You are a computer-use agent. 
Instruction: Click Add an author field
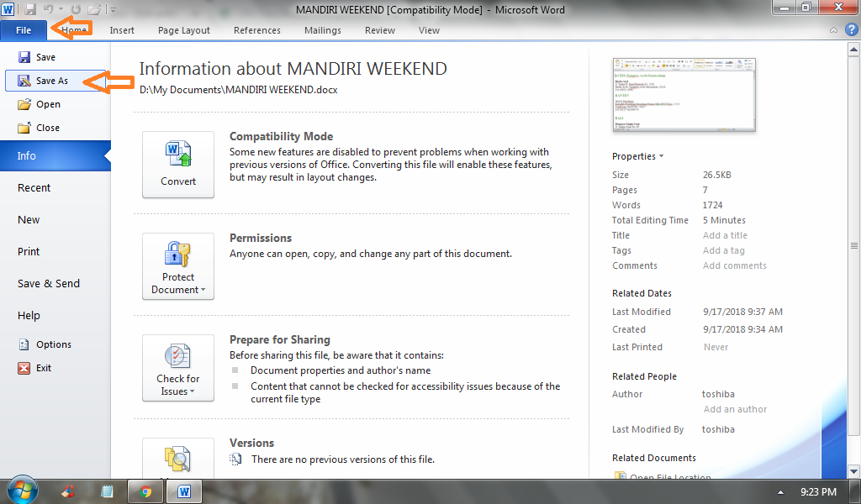[735, 409]
